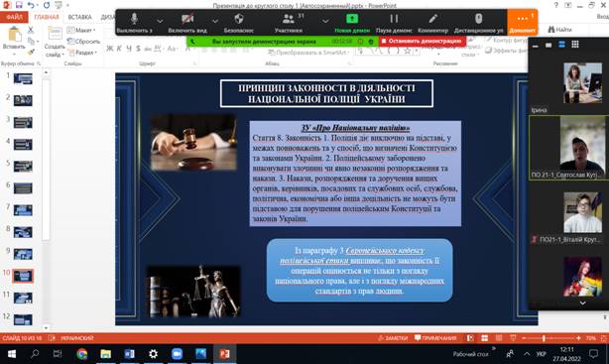
Task: Switch to the Вставка ribbon tab
Action: pyautogui.click(x=79, y=17)
